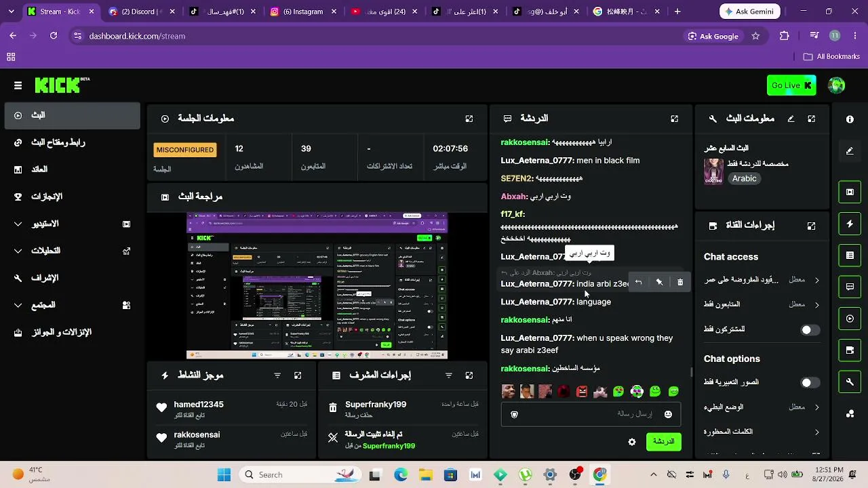Expand the الاستديو sidebar section chevron
This screenshot has height=488, width=868.
(18, 224)
